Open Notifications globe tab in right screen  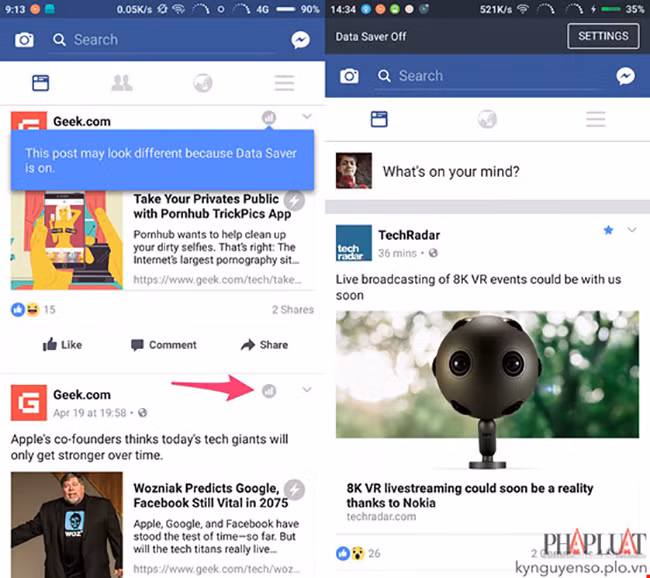click(x=487, y=119)
